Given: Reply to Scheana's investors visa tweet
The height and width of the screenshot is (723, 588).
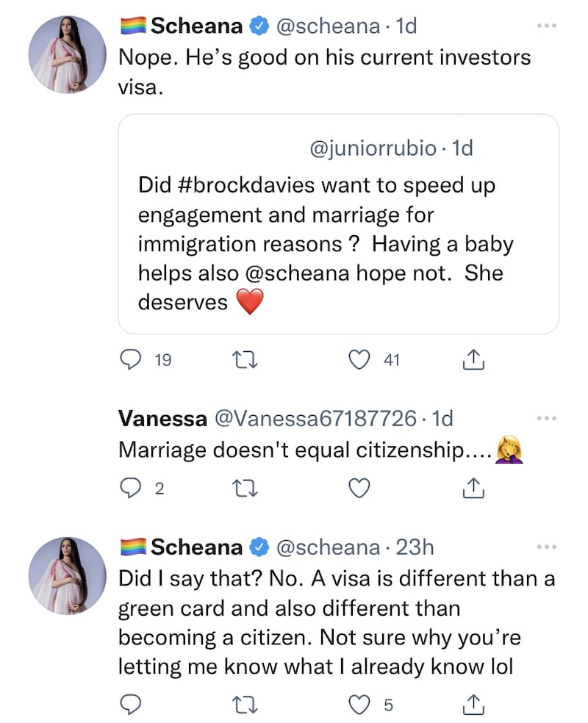Looking at the screenshot, I should click(x=130, y=359).
